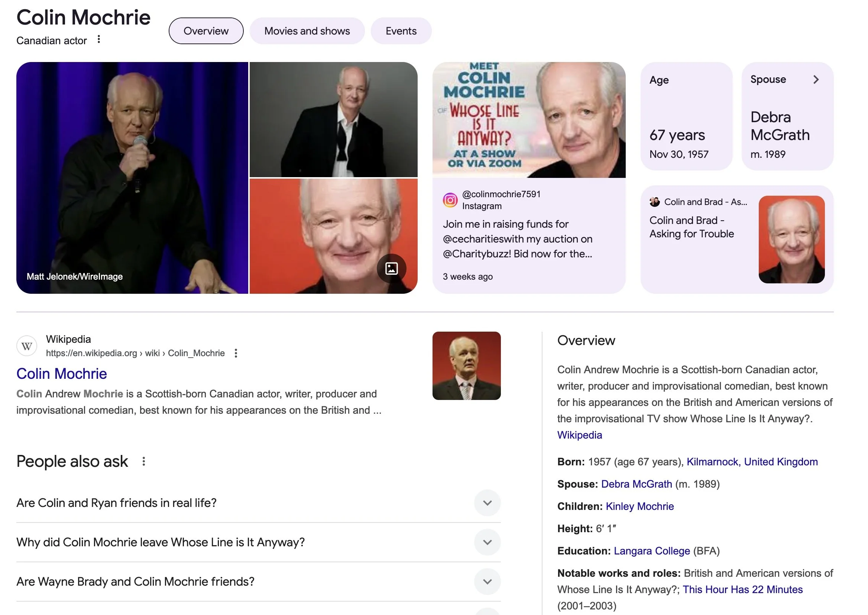Open the Colin Mochrie Wikipedia result title
Image resolution: width=868 pixels, height=615 pixels.
(62, 374)
